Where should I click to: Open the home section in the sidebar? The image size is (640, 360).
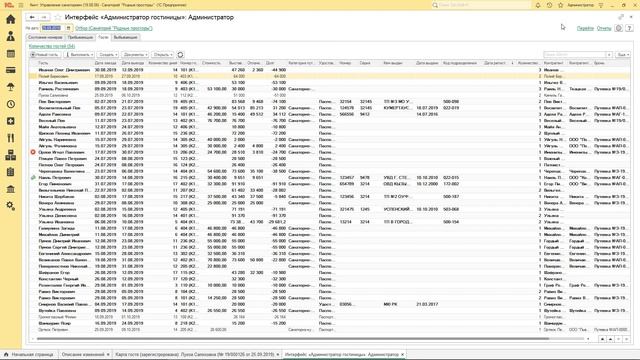pos(11,19)
